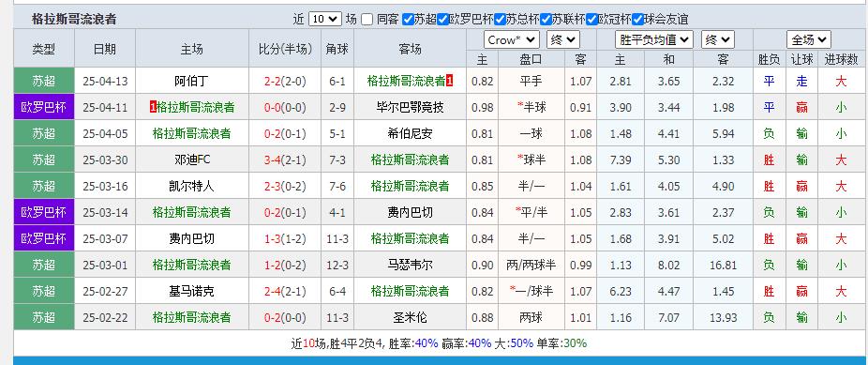868x365 pixels.
Task: Click the score 2-3(0-2) for the 凯尔特人 match
Action: pyautogui.click(x=285, y=186)
